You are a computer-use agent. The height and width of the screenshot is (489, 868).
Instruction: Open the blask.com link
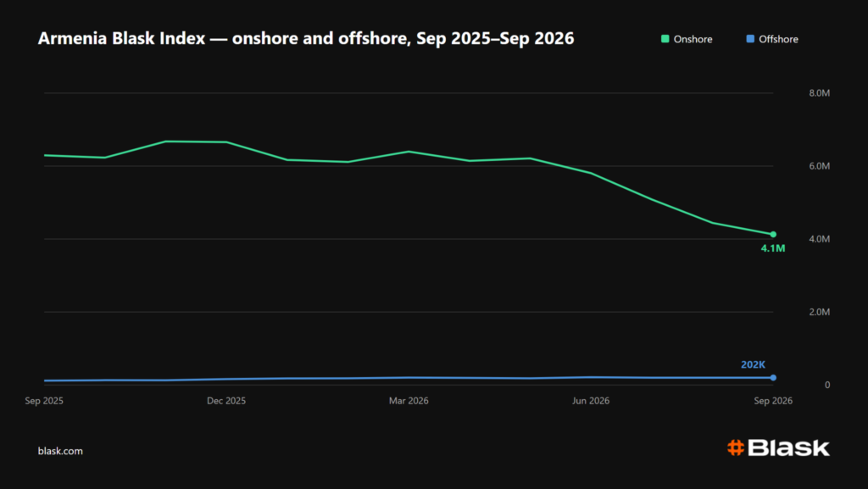(60, 451)
